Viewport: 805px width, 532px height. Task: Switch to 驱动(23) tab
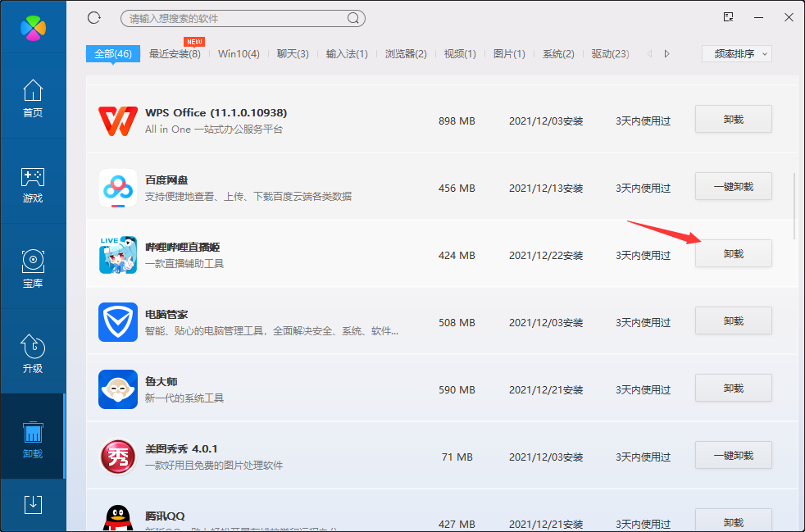[x=611, y=54]
